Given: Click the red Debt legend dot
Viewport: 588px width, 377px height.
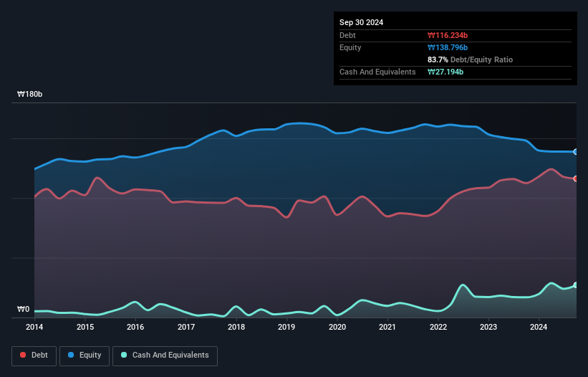Looking at the screenshot, I should click(23, 355).
